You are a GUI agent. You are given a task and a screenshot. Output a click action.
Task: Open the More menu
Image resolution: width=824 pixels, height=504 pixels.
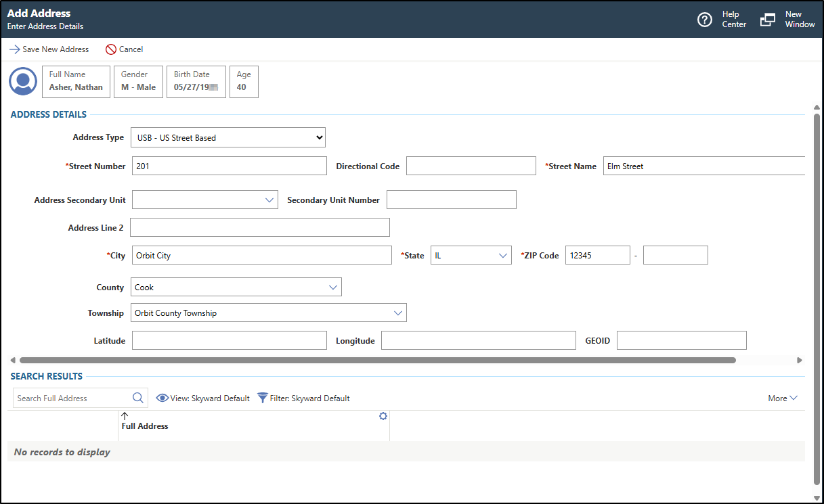(783, 398)
